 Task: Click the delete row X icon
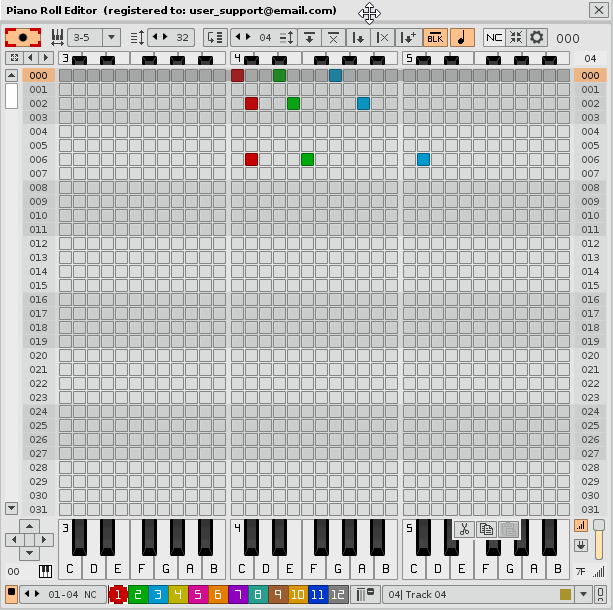(x=333, y=38)
